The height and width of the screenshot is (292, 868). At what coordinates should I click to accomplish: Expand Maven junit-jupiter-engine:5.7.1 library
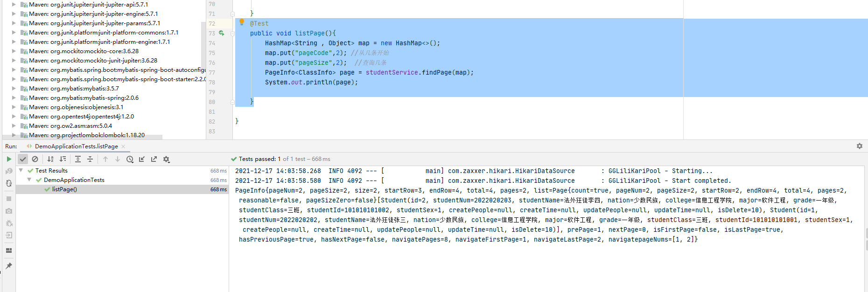click(14, 14)
